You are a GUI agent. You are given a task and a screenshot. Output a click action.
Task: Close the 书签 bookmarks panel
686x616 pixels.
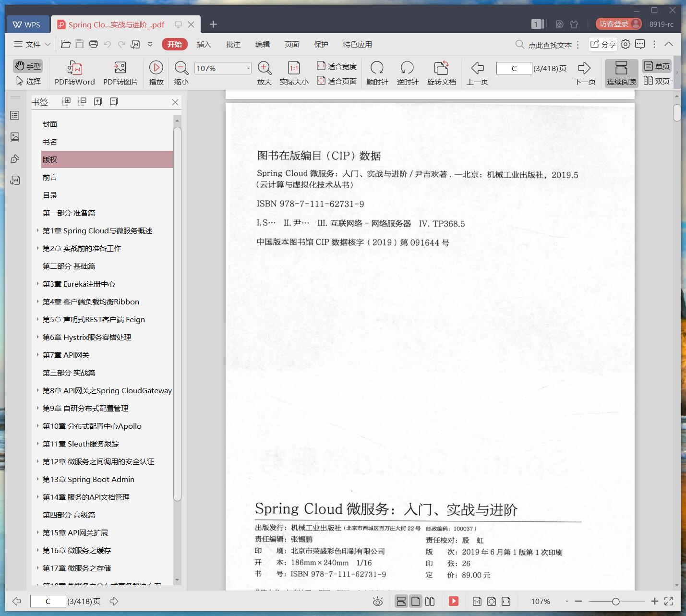tap(175, 102)
